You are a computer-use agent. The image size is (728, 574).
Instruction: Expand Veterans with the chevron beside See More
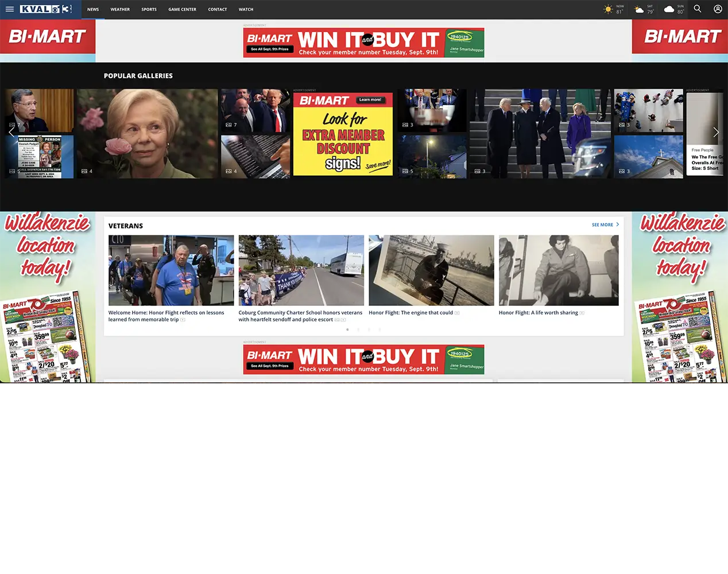(618, 224)
